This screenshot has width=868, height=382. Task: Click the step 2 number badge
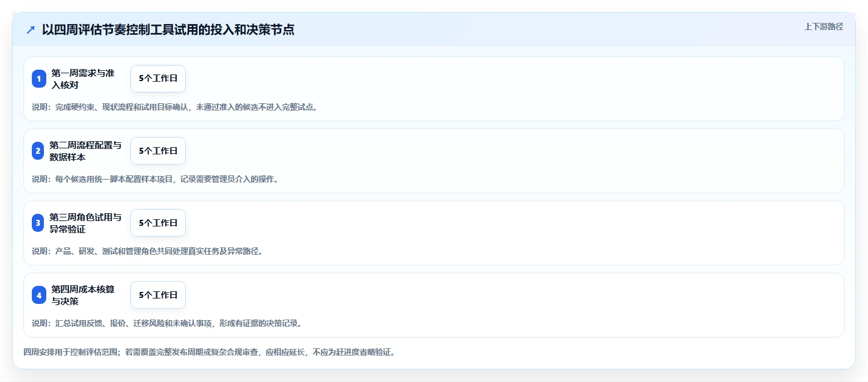39,151
